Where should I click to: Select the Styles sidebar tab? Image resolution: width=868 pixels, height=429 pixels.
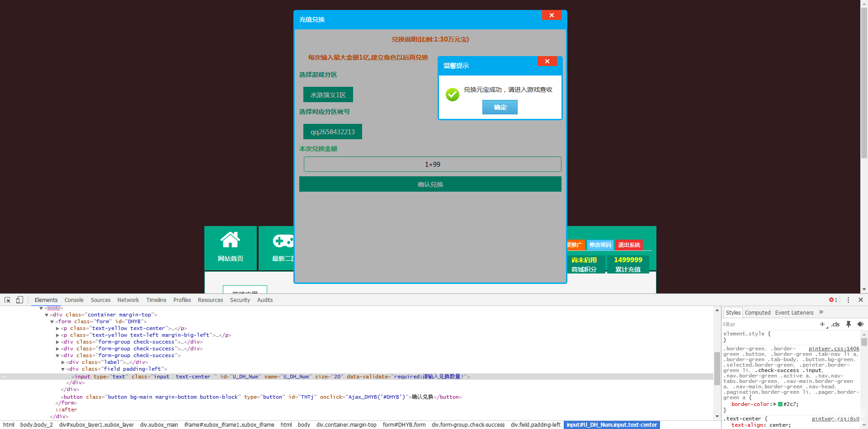tap(733, 312)
